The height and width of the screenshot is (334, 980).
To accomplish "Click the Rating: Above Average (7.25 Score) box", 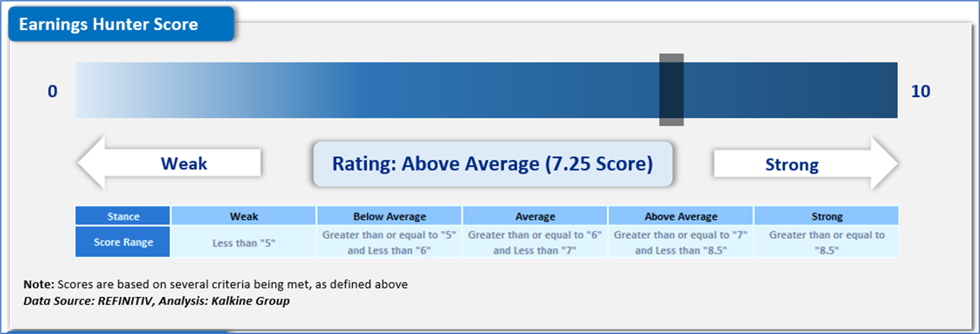I will pyautogui.click(x=492, y=164).
